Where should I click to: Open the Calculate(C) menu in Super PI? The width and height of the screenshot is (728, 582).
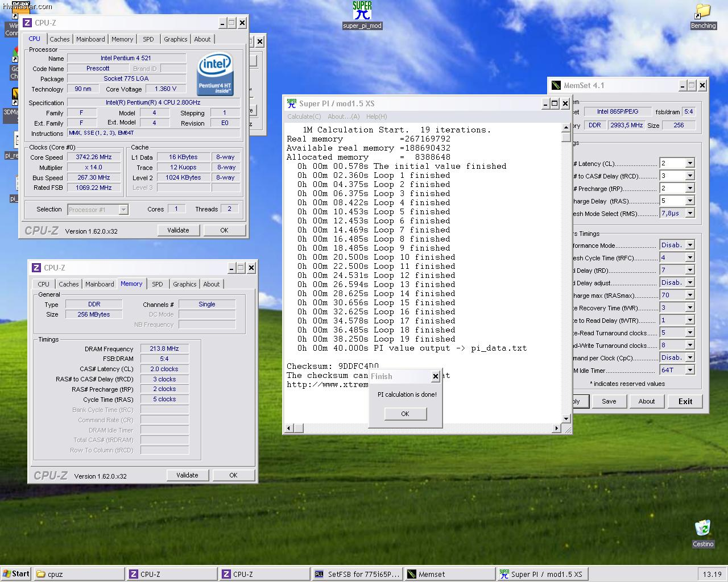tap(304, 117)
